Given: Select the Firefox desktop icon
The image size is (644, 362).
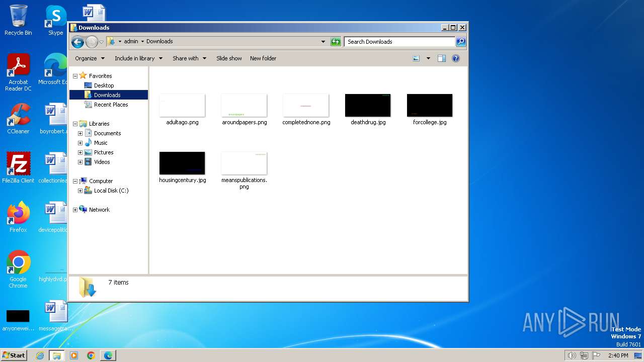Looking at the screenshot, I should 18,217.
